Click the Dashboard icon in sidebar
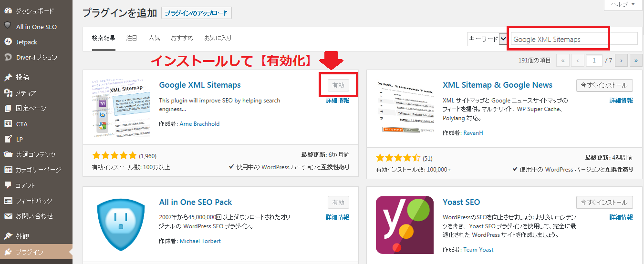The width and height of the screenshot is (644, 264). (8, 10)
